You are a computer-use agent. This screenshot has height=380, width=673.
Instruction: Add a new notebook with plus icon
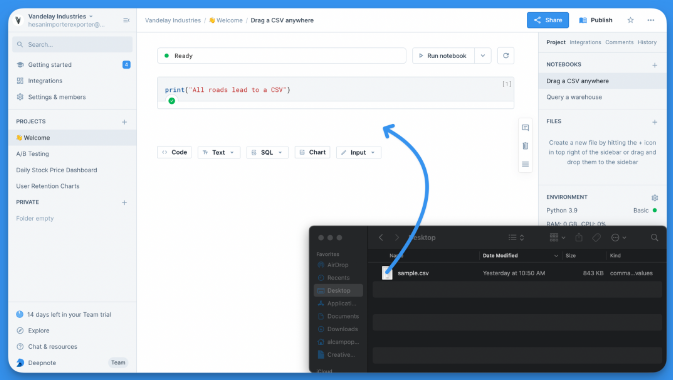click(655, 65)
